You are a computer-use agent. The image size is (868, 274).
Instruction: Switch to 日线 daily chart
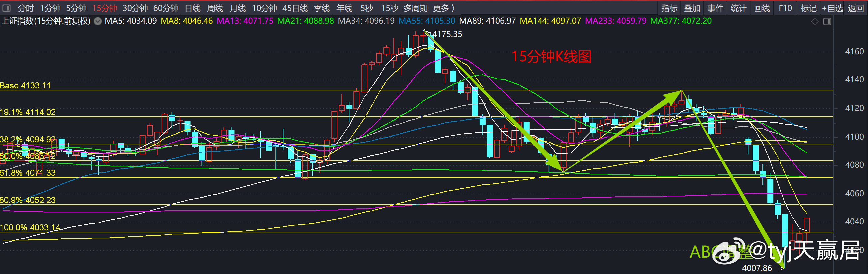[193, 8]
